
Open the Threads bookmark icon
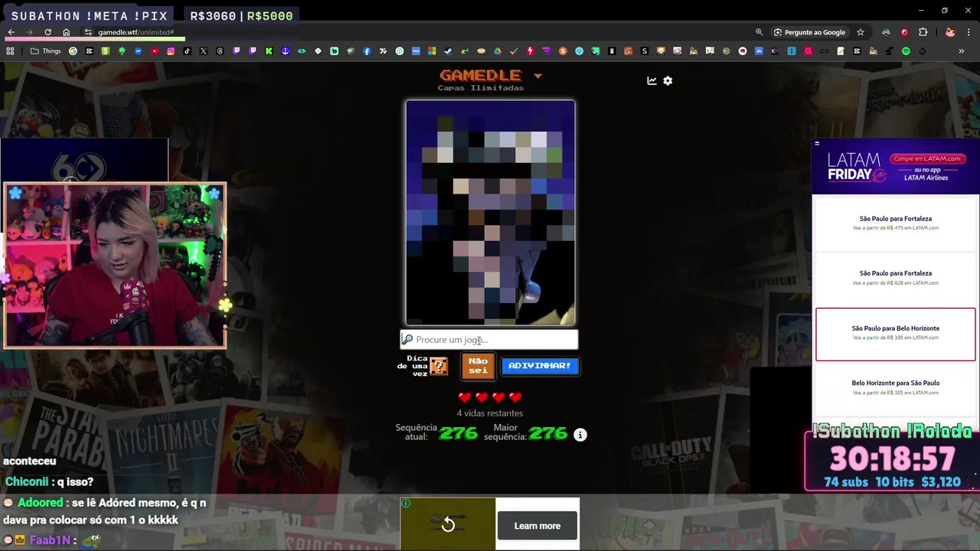pos(220,51)
